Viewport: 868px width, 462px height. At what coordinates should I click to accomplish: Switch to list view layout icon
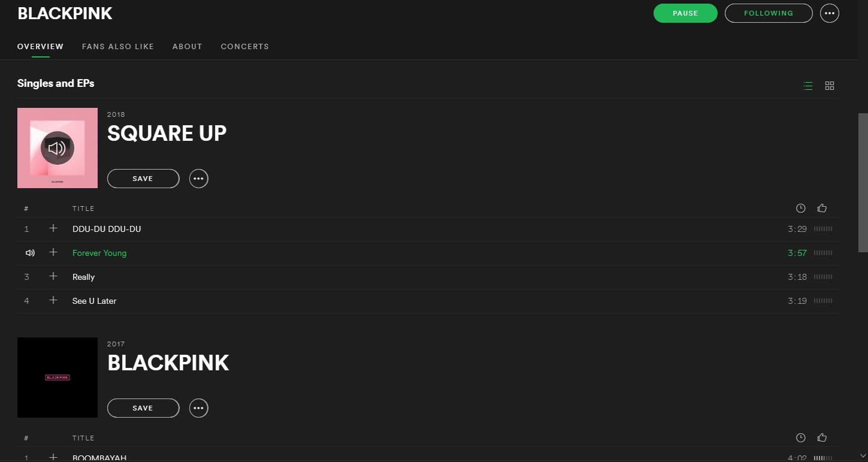tap(808, 86)
